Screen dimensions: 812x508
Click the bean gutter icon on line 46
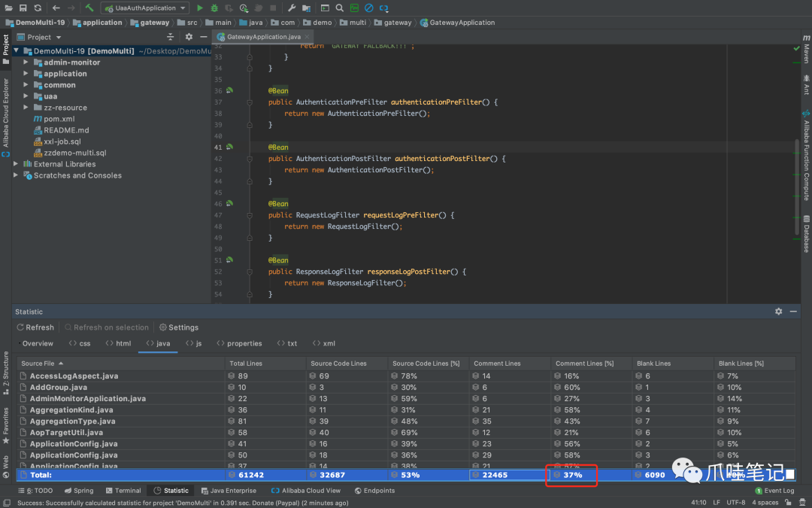click(229, 203)
